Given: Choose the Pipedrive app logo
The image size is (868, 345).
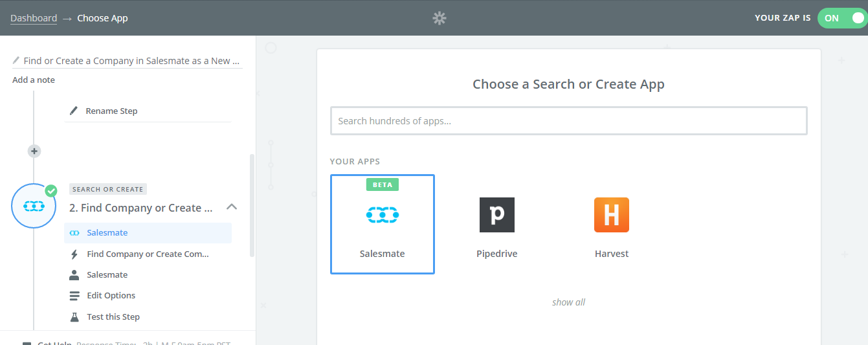Looking at the screenshot, I should click(497, 215).
